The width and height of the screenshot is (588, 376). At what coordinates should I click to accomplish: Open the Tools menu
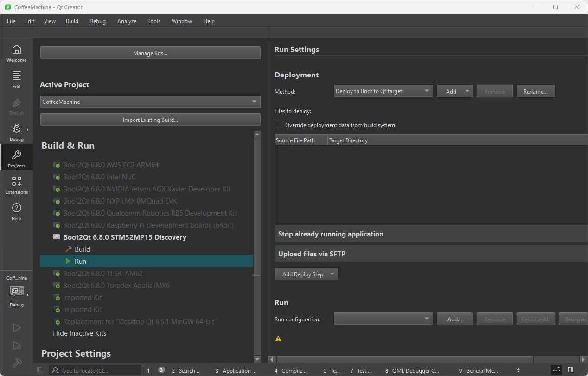[154, 21]
